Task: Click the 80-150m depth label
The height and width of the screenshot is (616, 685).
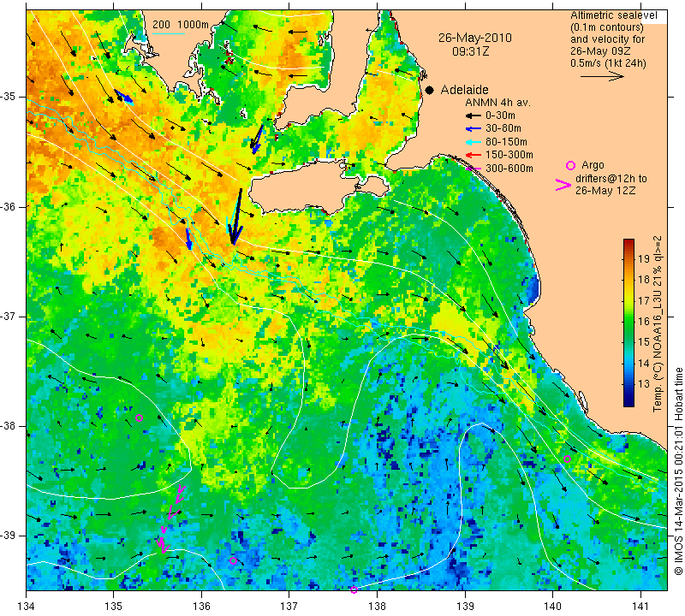Action: click(506, 142)
